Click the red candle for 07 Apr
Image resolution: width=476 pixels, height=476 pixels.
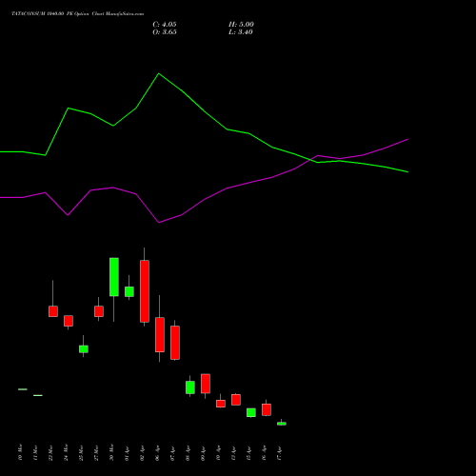tap(175, 343)
